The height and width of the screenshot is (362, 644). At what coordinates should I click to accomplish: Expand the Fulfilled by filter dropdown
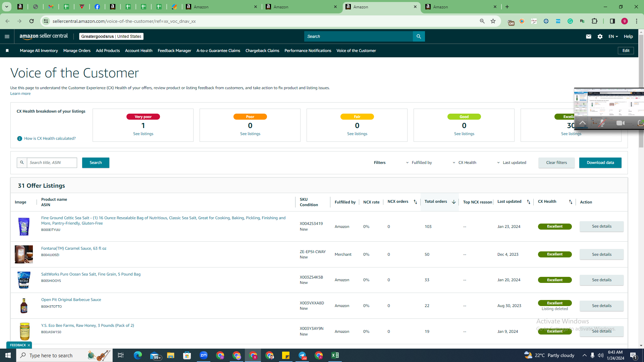pyautogui.click(x=419, y=163)
